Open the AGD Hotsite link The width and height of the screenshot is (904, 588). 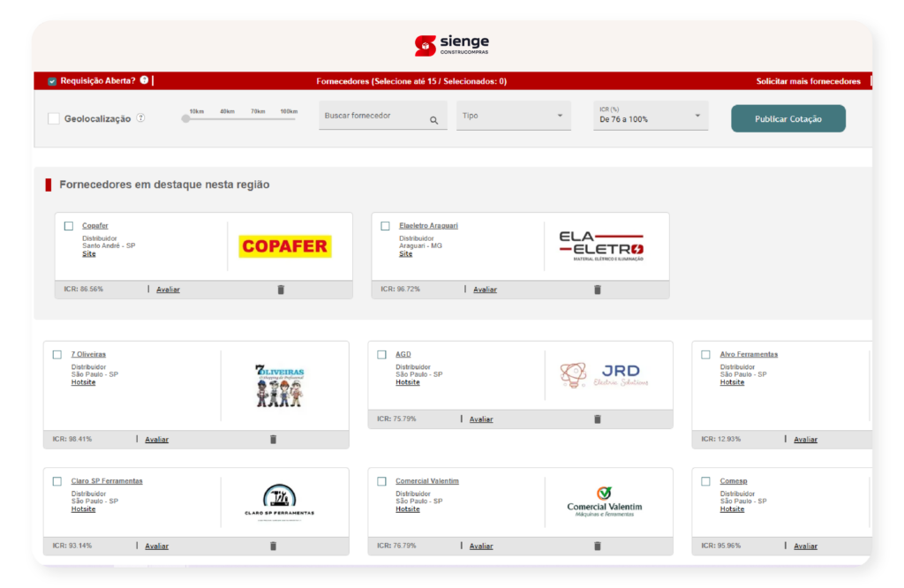pos(408,382)
